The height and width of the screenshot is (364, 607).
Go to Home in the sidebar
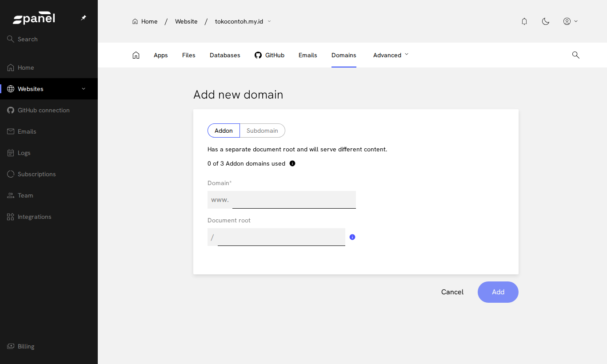tap(49, 67)
